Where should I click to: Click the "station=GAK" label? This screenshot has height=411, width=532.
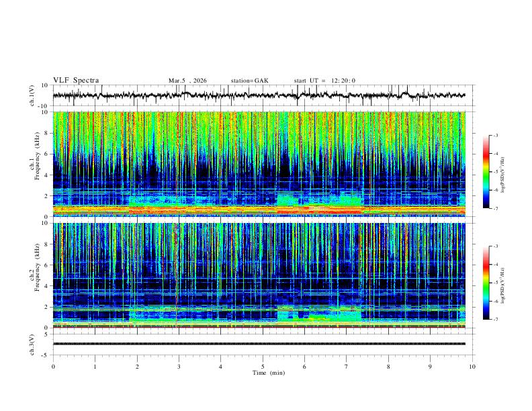[249, 81]
